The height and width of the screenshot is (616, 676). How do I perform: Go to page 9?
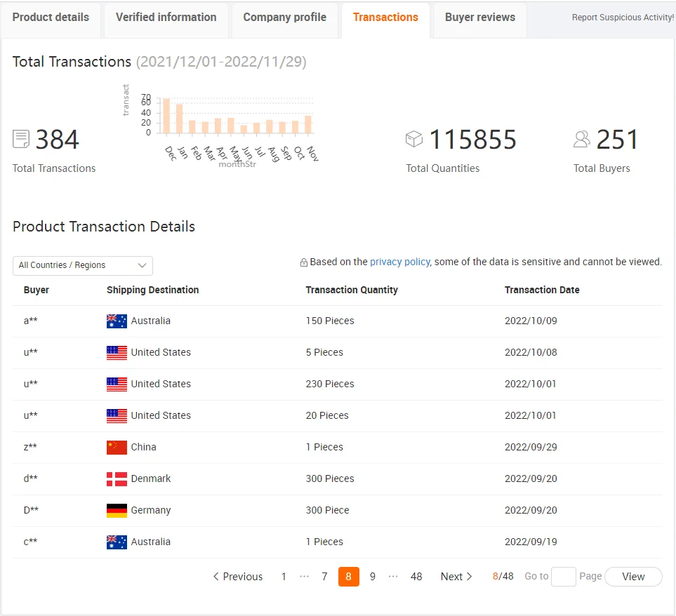pyautogui.click(x=373, y=577)
